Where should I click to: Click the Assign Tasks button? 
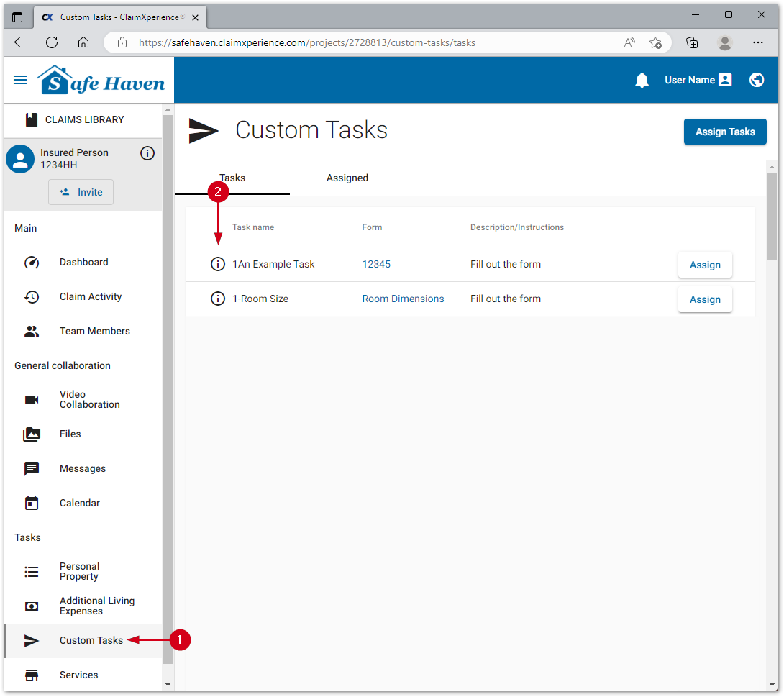725,132
